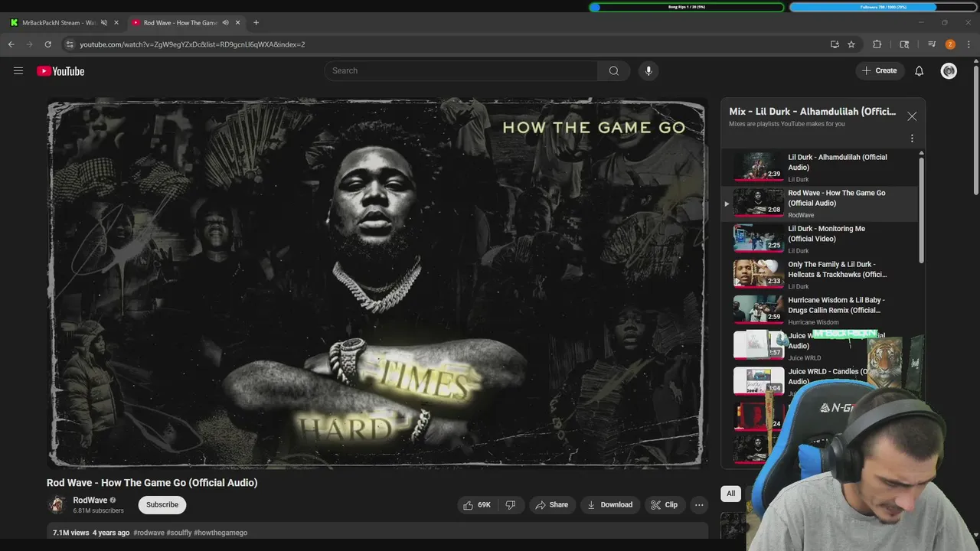Screen dimensions: 980x551
Task: Go to the YouTube home logo
Action: 60,71
